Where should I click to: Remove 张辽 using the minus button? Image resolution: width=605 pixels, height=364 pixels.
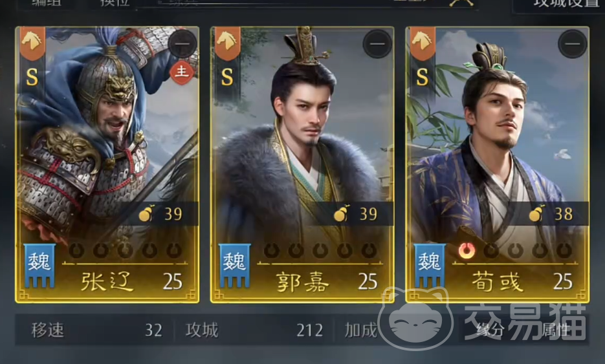[x=182, y=43]
